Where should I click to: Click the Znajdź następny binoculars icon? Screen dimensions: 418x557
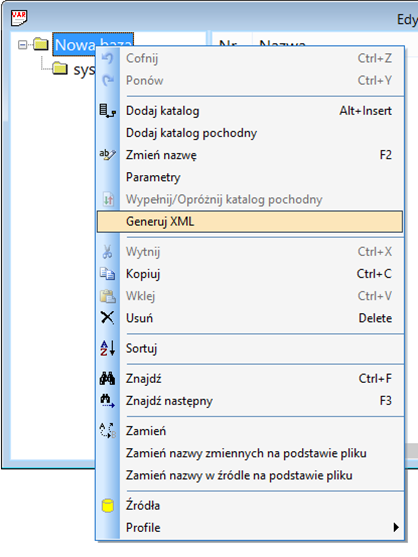point(107,401)
